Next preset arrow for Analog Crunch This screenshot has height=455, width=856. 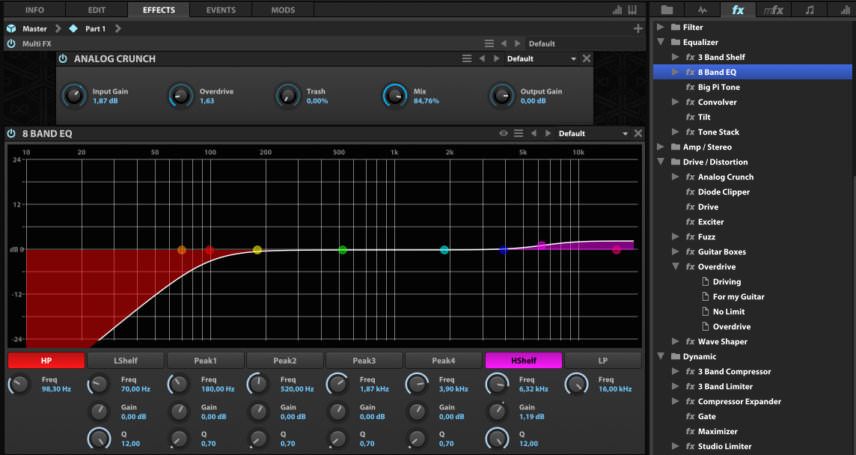tap(496, 58)
